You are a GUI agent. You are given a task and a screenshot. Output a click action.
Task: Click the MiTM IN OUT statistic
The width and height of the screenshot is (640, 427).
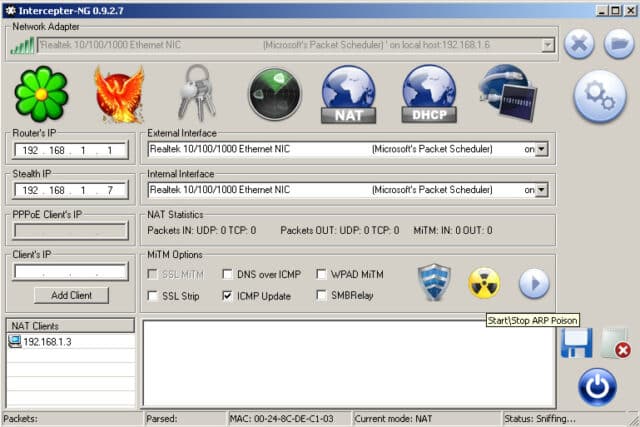coord(453,231)
